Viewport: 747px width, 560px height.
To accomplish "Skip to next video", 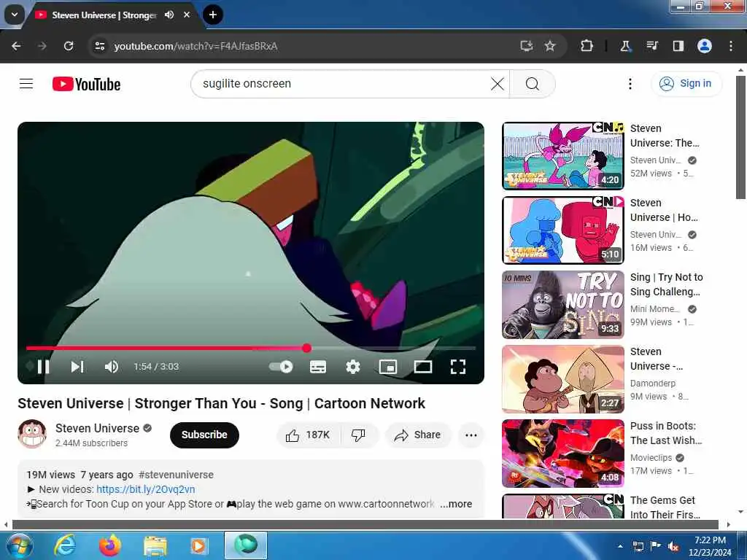I will tap(77, 367).
